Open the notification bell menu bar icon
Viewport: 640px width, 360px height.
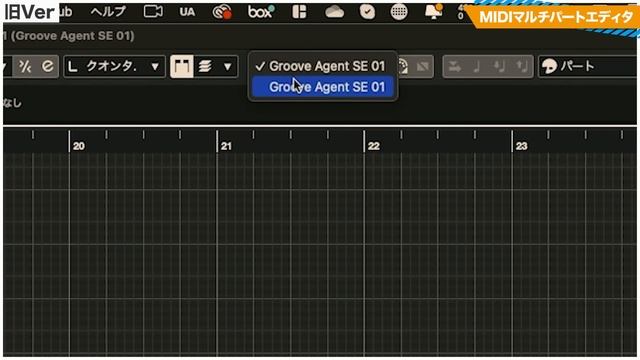point(433,12)
